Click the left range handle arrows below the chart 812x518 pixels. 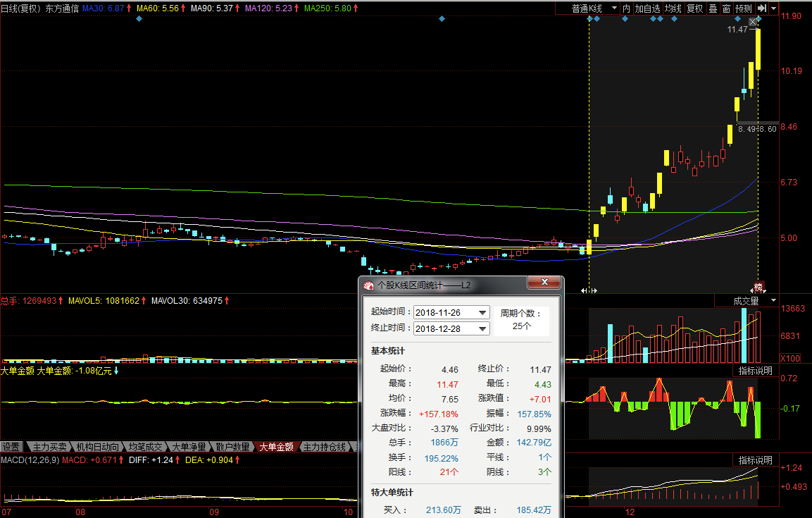pos(589,290)
